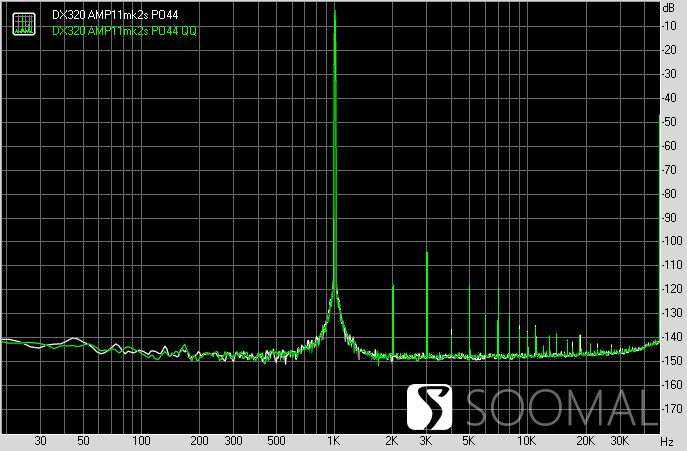Click the 2 kHz harmonic peak tip

pyautogui.click(x=393, y=286)
